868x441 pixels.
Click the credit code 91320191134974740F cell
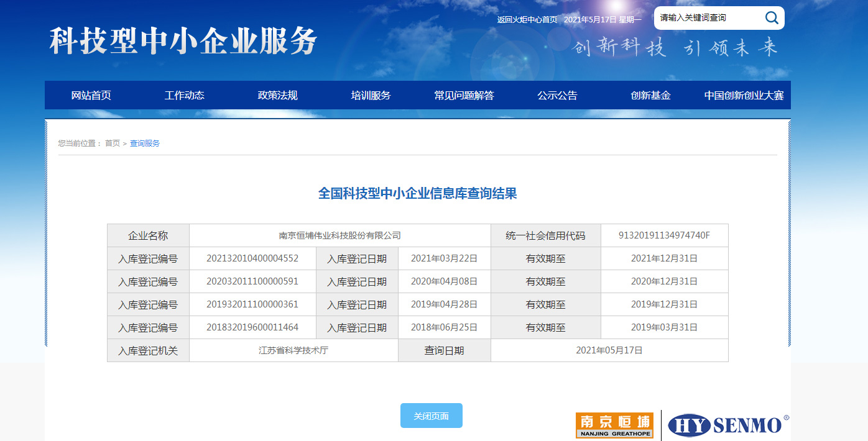click(x=664, y=235)
